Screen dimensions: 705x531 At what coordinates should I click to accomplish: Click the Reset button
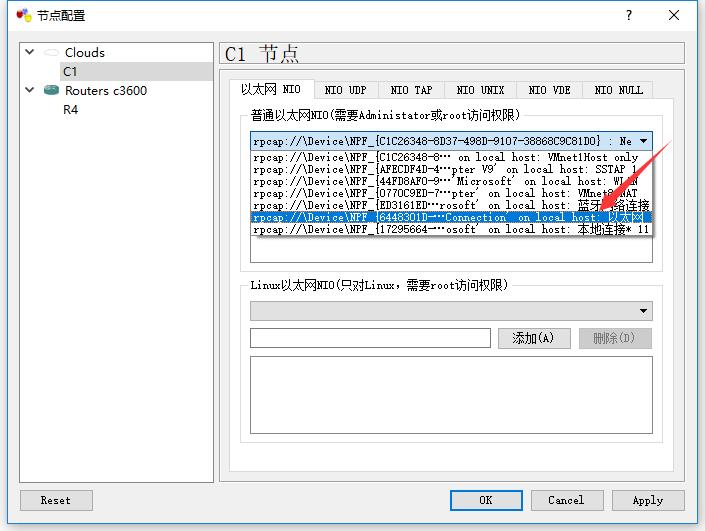coord(56,500)
